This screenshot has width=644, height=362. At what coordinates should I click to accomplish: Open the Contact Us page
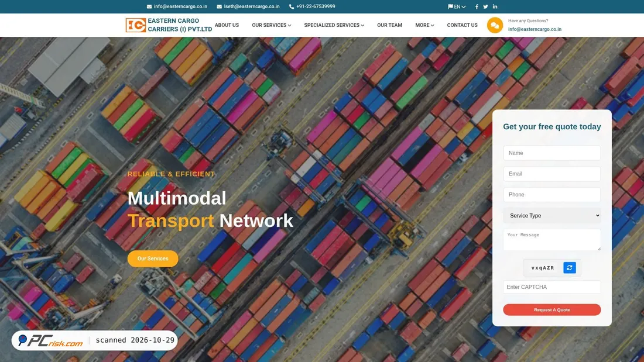[462, 25]
